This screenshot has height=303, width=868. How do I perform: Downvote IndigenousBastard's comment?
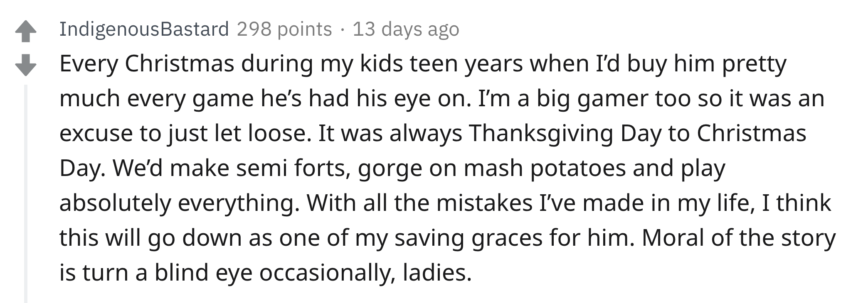coord(26,65)
